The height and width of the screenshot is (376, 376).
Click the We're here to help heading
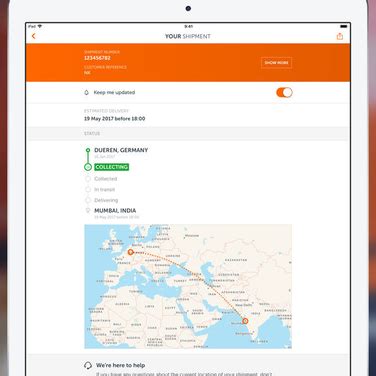click(120, 365)
